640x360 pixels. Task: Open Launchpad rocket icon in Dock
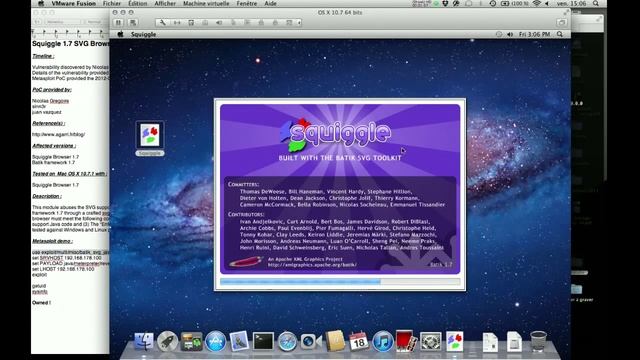tap(167, 341)
